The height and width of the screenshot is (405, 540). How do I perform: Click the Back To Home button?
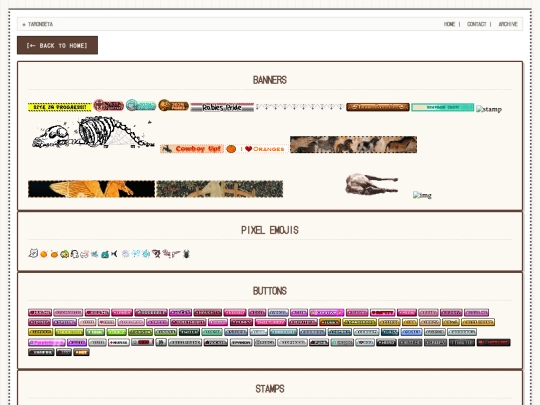coord(57,45)
